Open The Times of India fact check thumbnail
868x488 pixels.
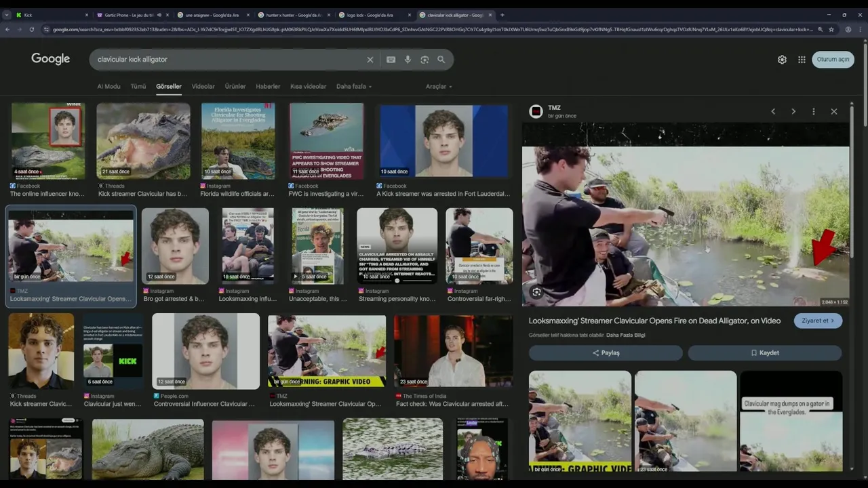(x=453, y=351)
